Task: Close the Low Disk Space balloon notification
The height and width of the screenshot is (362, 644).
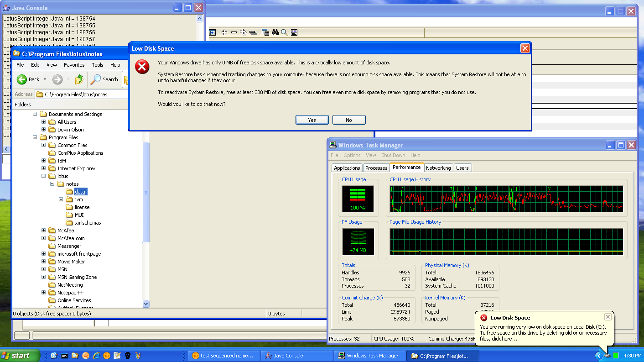Action: [608, 317]
